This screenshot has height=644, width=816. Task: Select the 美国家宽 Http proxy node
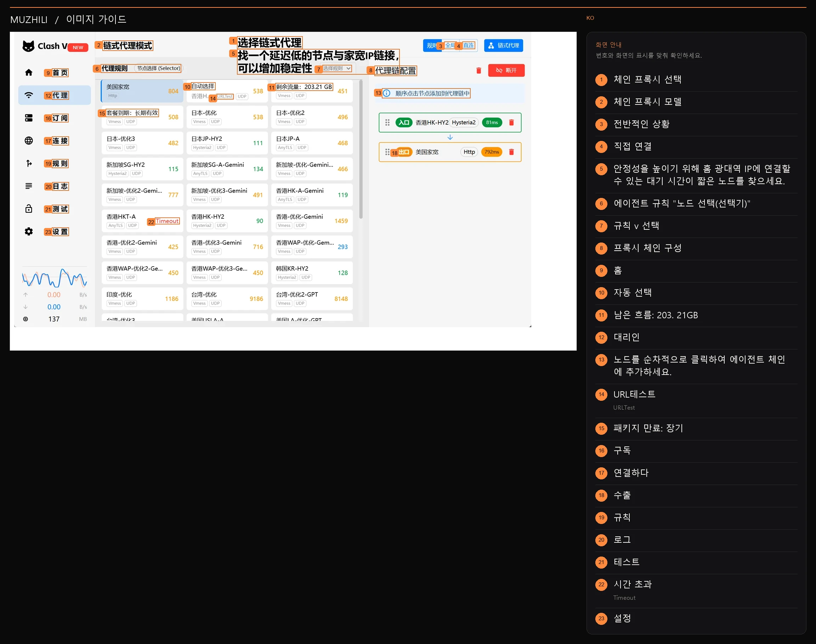pyautogui.click(x=142, y=91)
